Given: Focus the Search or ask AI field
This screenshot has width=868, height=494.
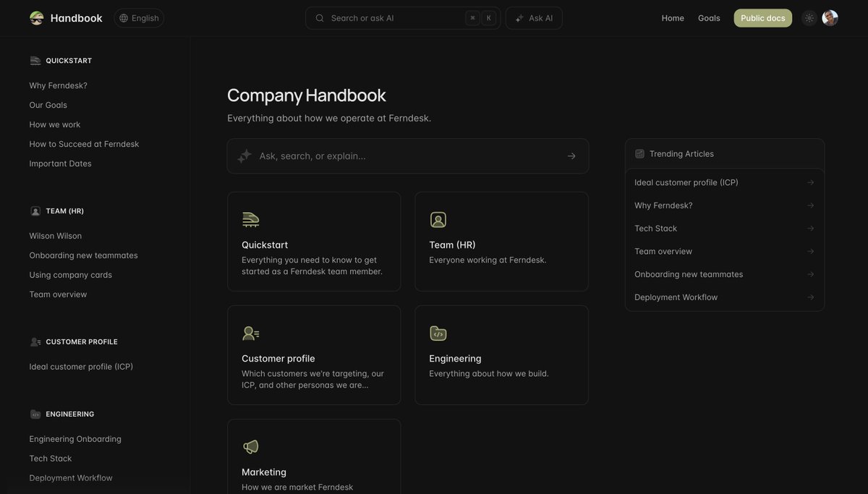Looking at the screenshot, I should coord(403,18).
